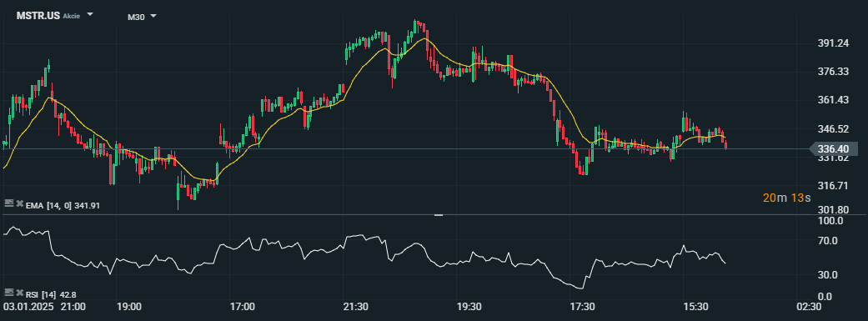This screenshot has height=321, width=868.
Task: Click the 21:00 time axis label
Action: point(73,307)
